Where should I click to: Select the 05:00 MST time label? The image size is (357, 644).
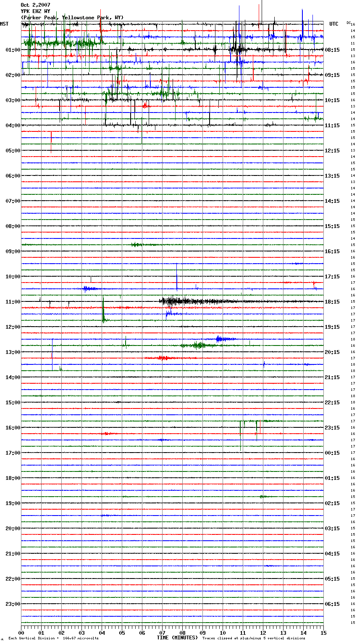click(13, 151)
